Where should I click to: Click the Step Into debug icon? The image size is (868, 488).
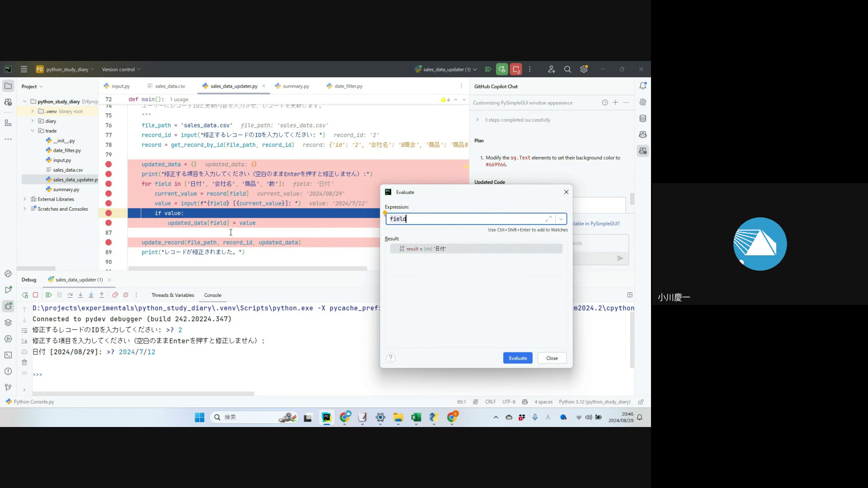pos(80,295)
